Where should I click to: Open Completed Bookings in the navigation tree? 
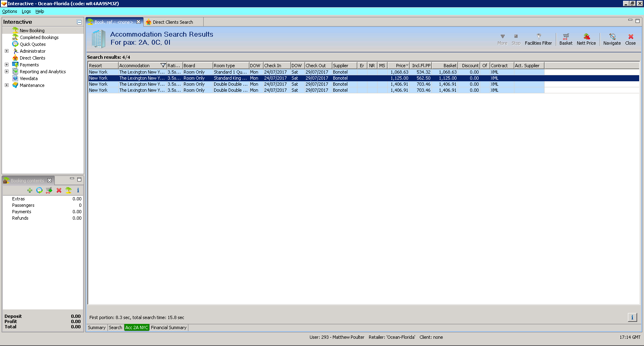tap(39, 37)
